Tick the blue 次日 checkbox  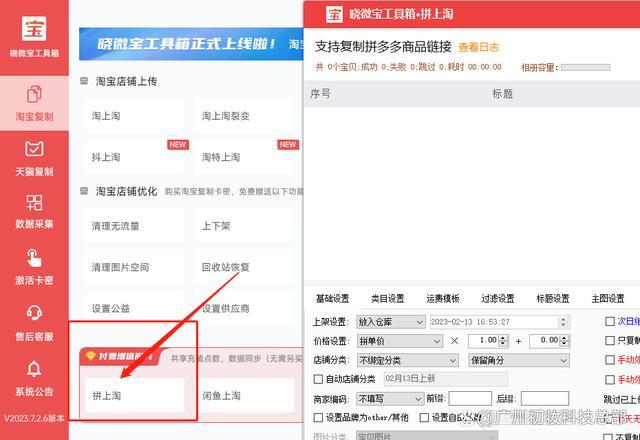pyautogui.click(x=610, y=322)
